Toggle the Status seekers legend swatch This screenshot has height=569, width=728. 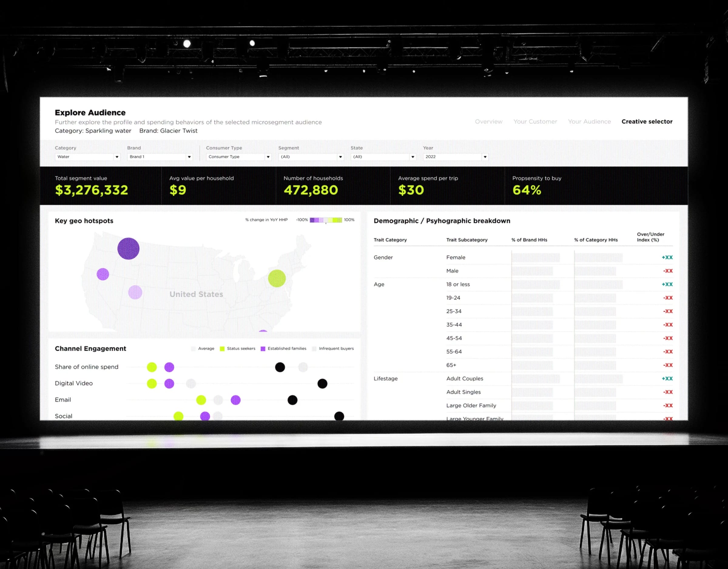pyautogui.click(x=222, y=349)
